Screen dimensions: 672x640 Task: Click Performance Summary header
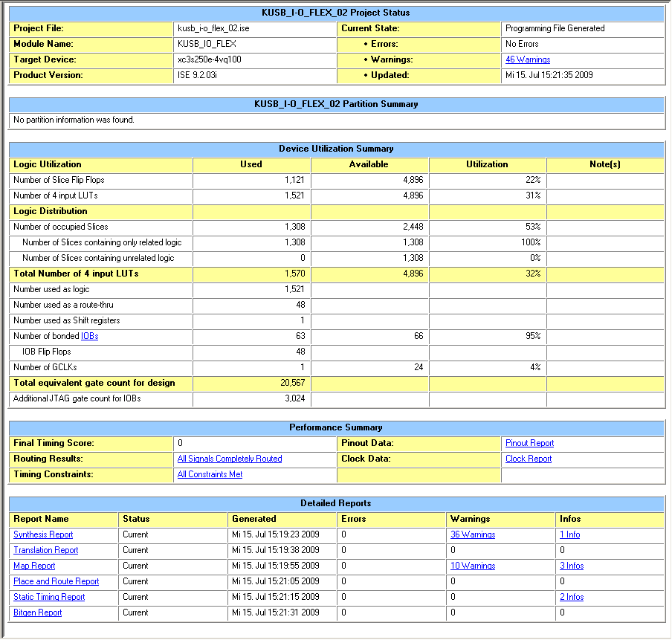(336, 427)
